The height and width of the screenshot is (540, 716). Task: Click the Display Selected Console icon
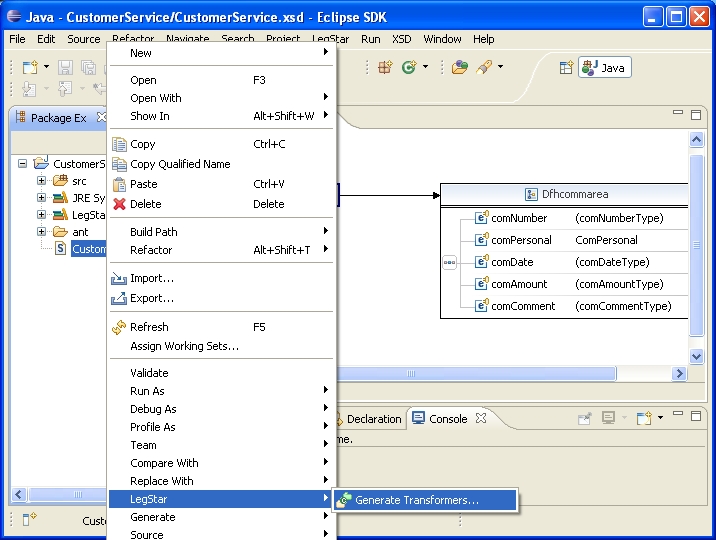pyautogui.click(x=608, y=418)
